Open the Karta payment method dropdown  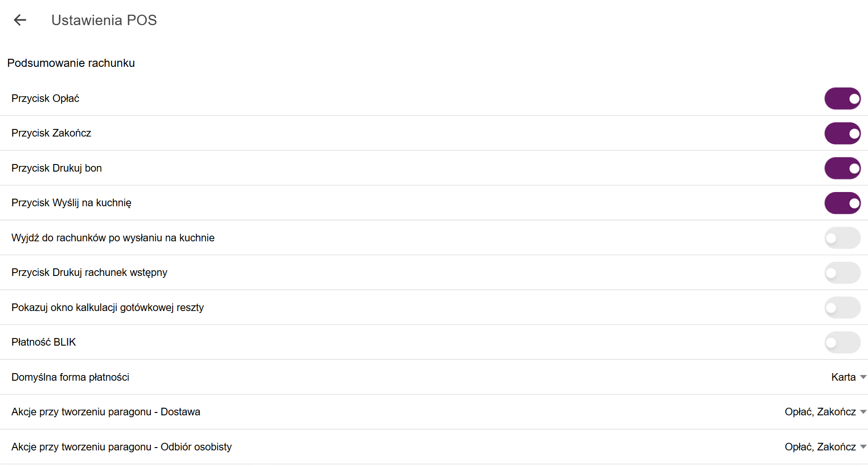coord(849,377)
